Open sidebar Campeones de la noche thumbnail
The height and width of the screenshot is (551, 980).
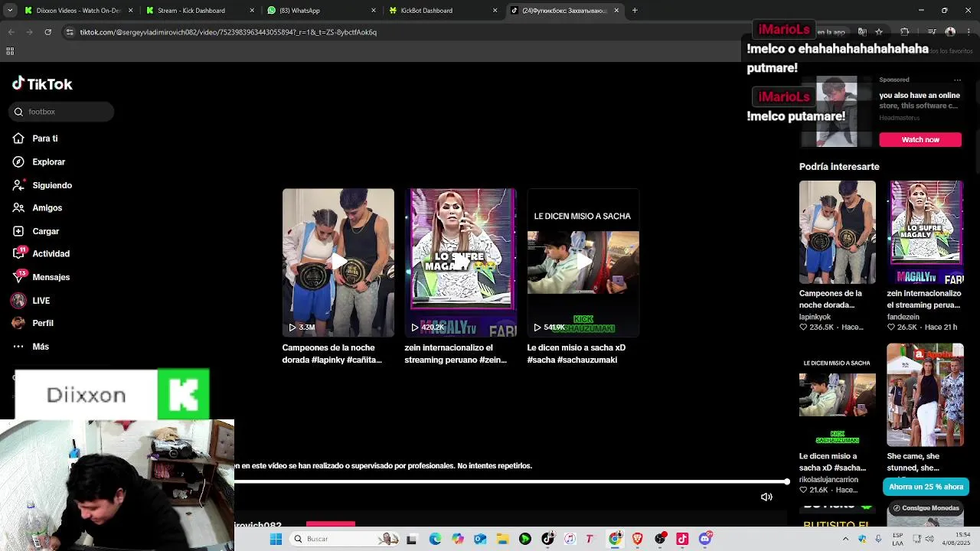838,232
